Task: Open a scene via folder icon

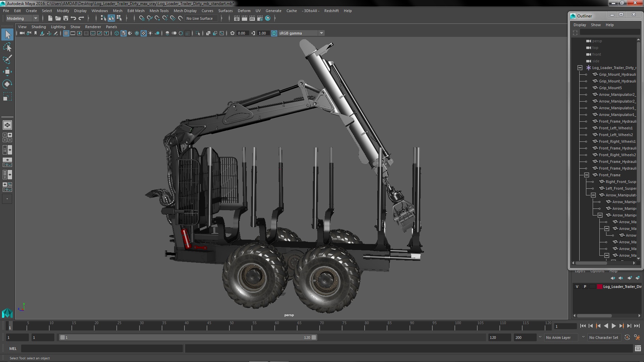Action: [x=58, y=18]
